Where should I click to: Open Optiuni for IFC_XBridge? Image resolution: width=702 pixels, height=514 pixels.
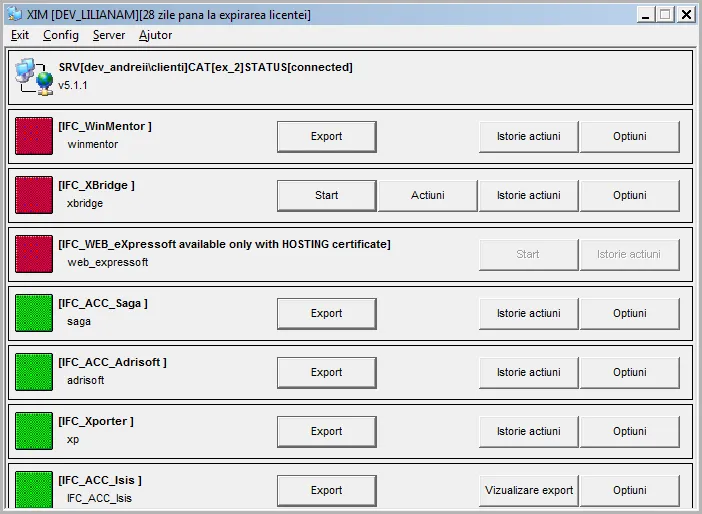click(630, 196)
